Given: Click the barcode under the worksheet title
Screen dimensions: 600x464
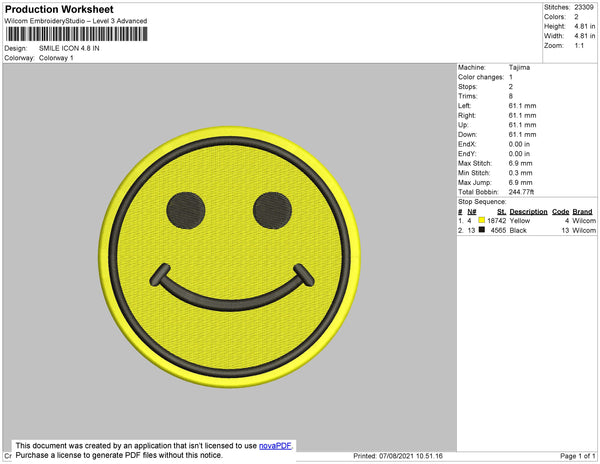Looking at the screenshot, I should (x=76, y=34).
